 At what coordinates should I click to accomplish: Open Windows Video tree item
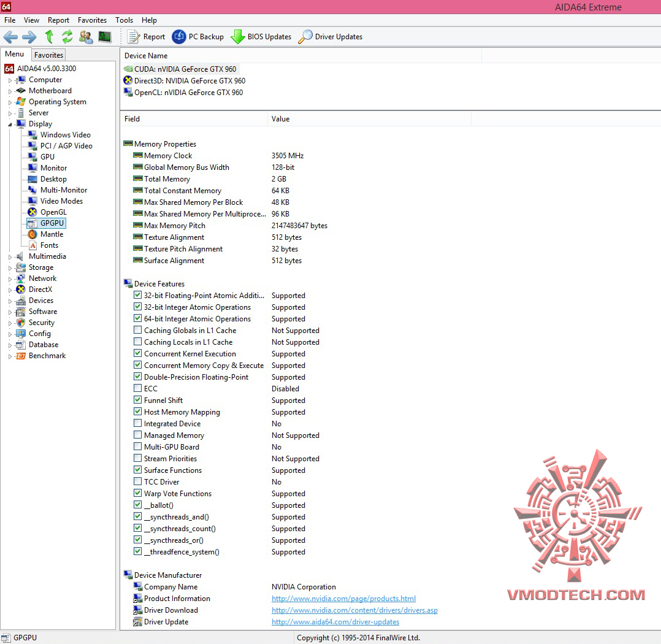coord(59,135)
